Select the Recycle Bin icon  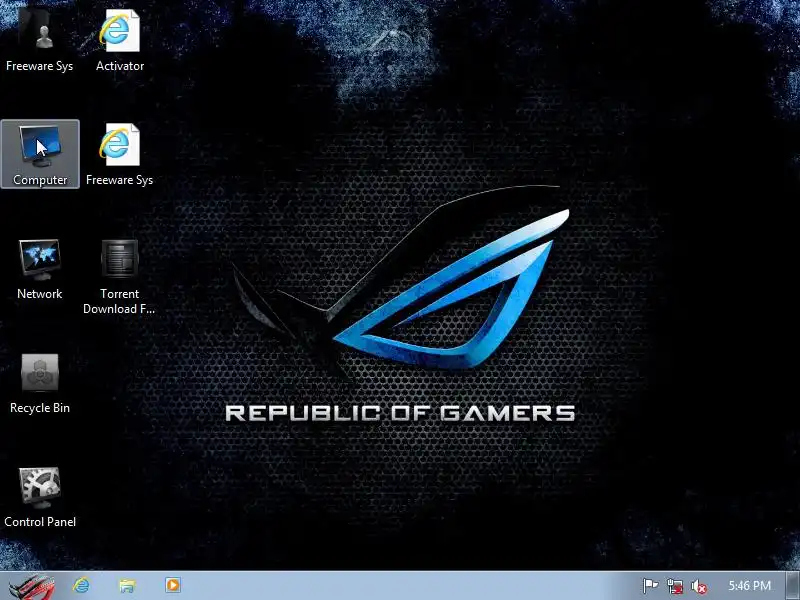[40, 383]
